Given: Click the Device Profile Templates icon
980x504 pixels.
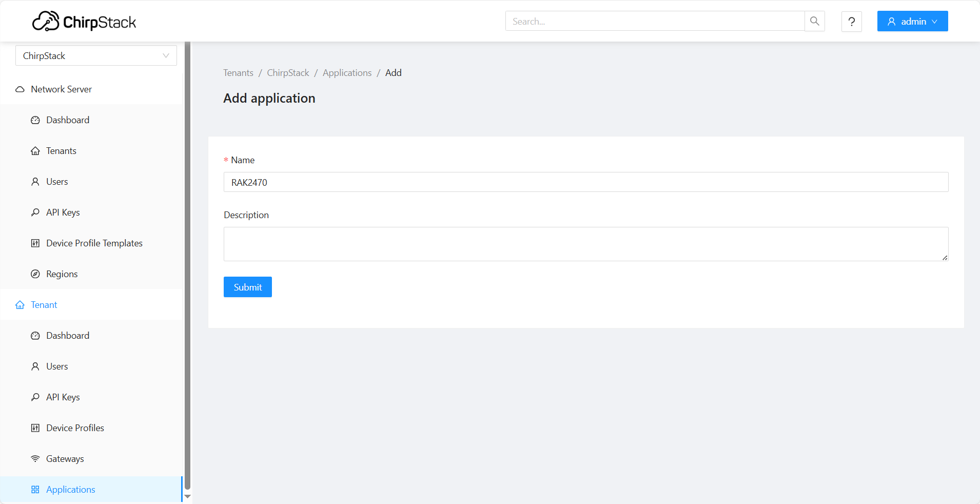Looking at the screenshot, I should 35,243.
